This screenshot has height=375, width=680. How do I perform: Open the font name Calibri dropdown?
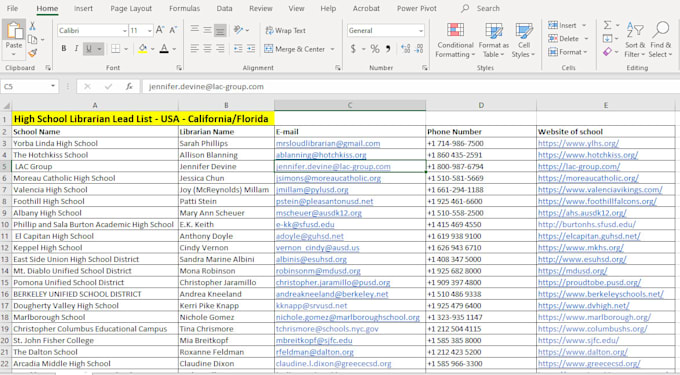coord(124,31)
